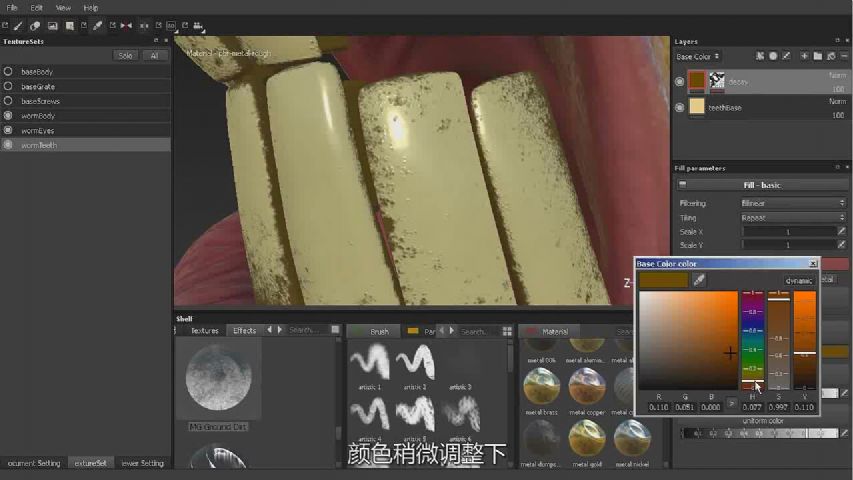This screenshot has width=853, height=480.
Task: Open the Help menu
Action: pyautogui.click(x=91, y=8)
